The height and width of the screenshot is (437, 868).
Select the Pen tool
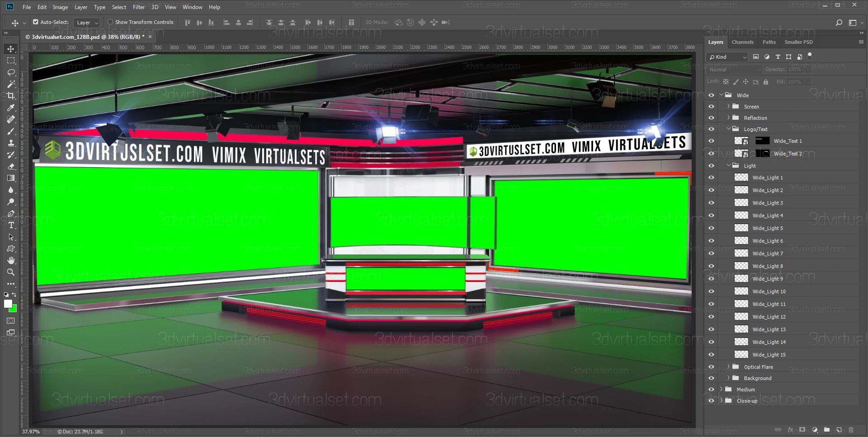11,213
